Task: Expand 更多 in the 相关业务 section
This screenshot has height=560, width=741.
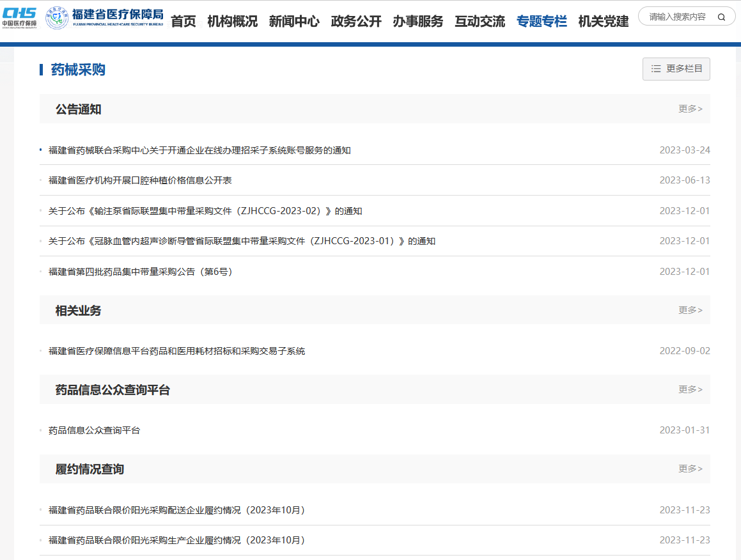Action: (x=690, y=310)
